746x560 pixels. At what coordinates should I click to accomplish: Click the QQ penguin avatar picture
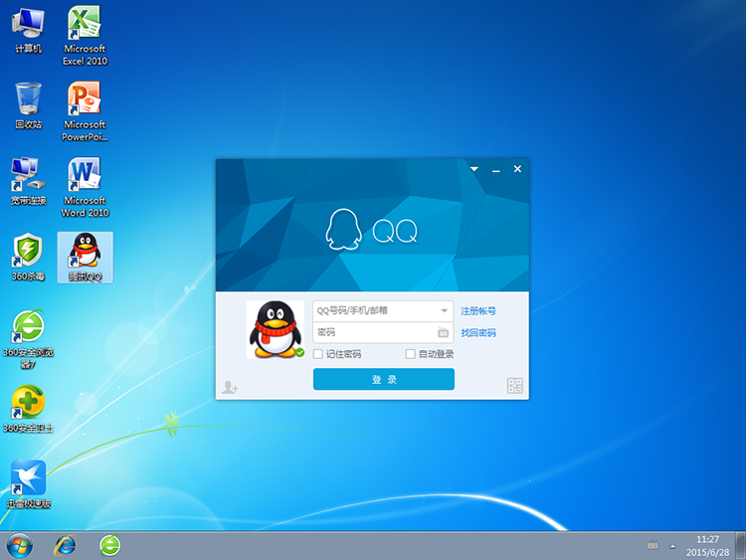coord(275,329)
